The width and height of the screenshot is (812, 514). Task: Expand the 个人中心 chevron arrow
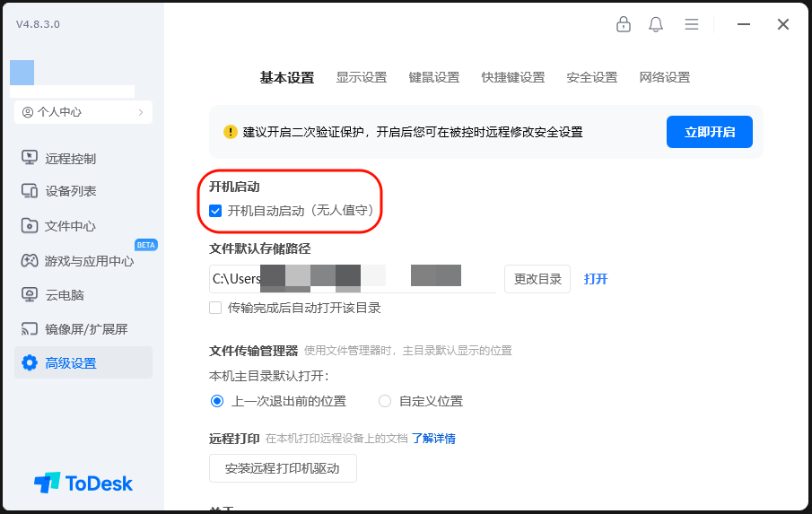pos(141,112)
